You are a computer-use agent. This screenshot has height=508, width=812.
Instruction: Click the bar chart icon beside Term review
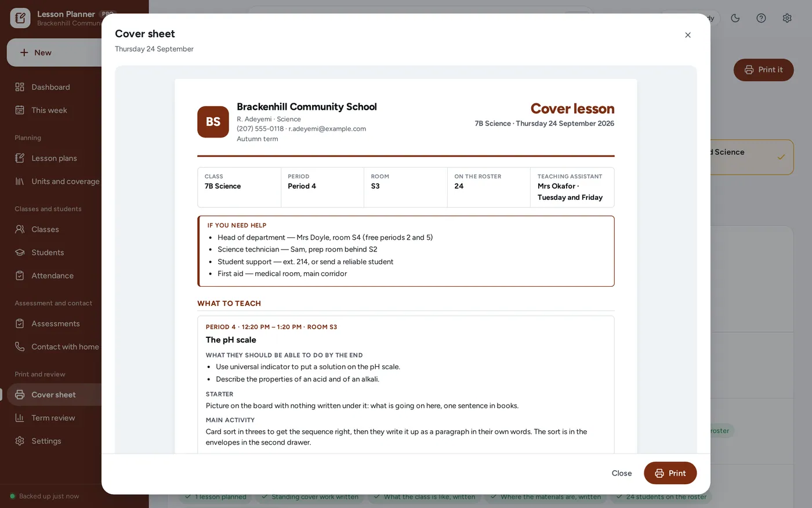click(20, 418)
